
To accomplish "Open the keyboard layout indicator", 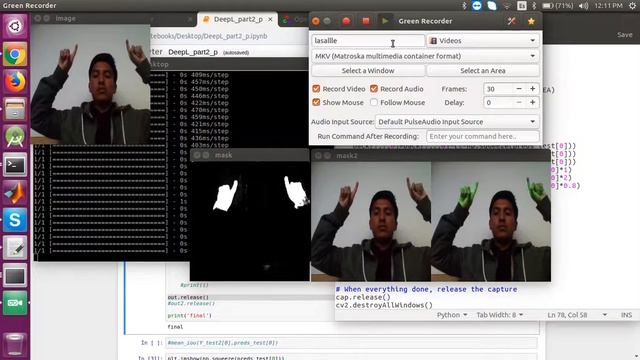I will (x=521, y=6).
